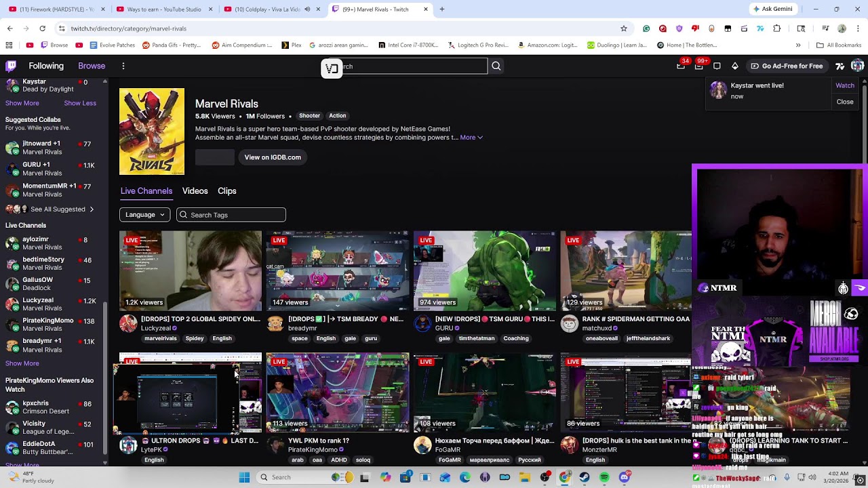Click Watch on the Kaystar notification

845,85
